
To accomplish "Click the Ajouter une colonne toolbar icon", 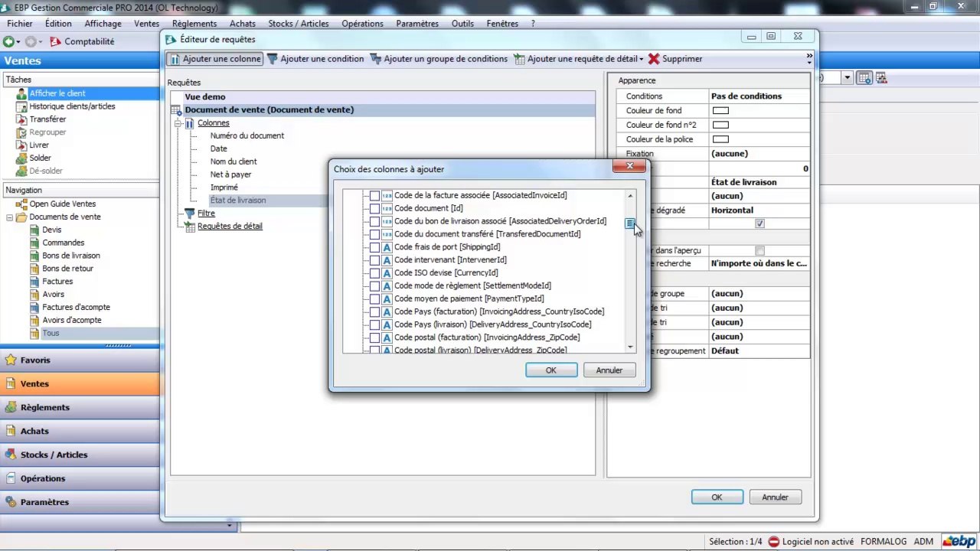I will pyautogui.click(x=175, y=59).
